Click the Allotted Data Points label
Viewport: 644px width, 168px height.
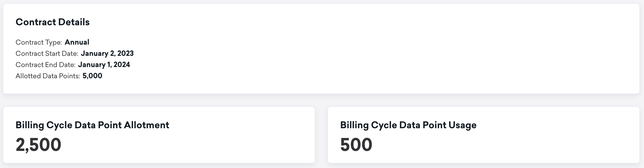coord(48,76)
